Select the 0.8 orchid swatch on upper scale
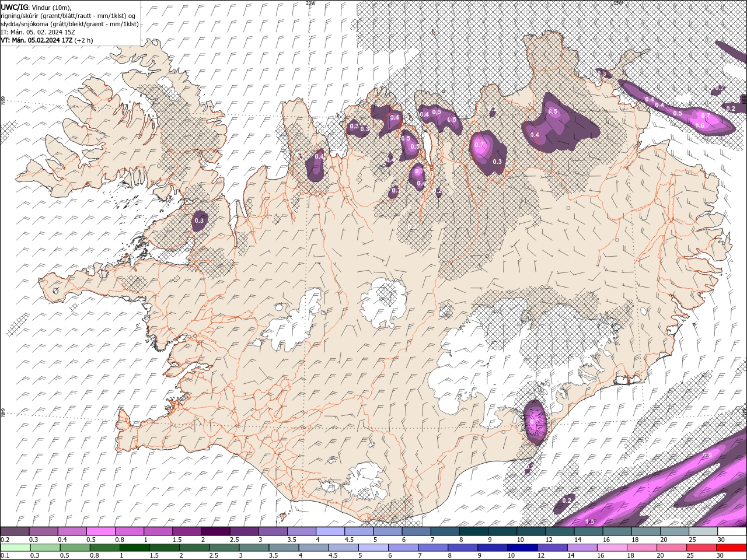Image resolution: width=747 pixels, height=560 pixels. click(129, 531)
